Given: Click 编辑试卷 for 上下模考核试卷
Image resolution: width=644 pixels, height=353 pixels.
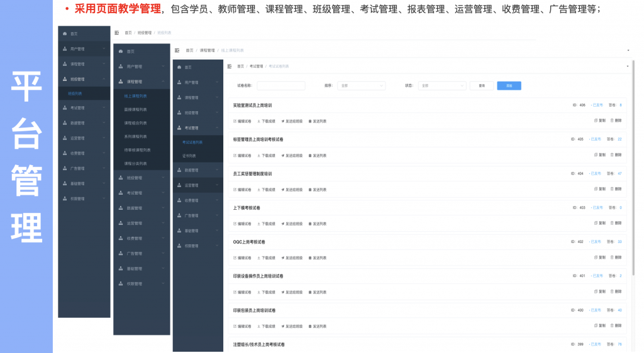Looking at the screenshot, I should 242,224.
